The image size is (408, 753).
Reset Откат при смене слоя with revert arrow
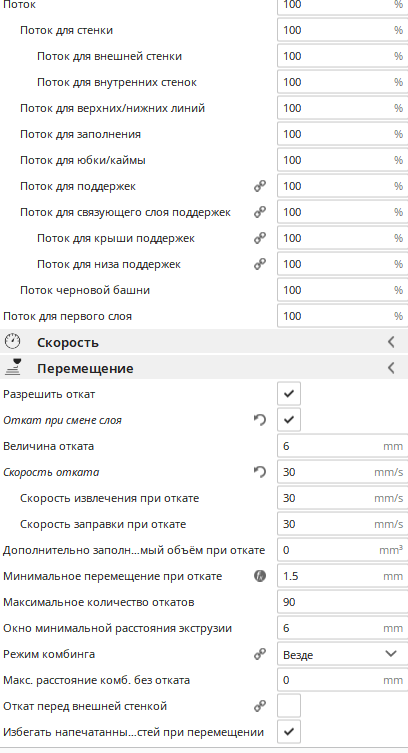[x=260, y=420]
